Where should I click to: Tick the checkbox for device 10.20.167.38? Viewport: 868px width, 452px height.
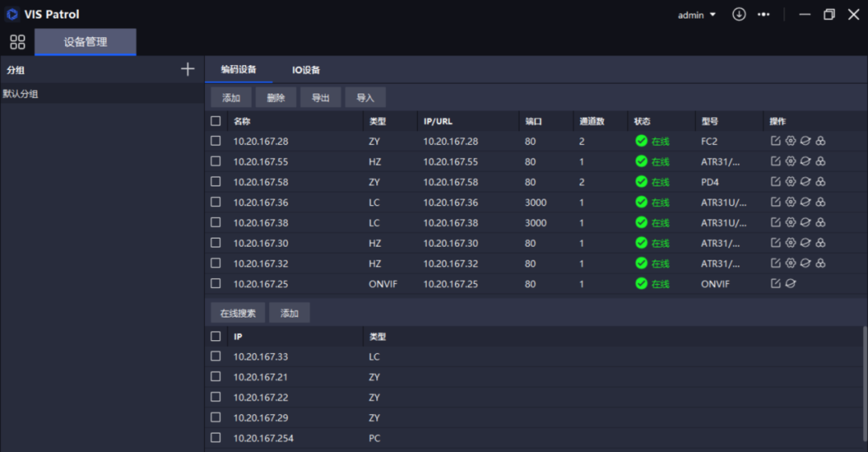tap(215, 223)
